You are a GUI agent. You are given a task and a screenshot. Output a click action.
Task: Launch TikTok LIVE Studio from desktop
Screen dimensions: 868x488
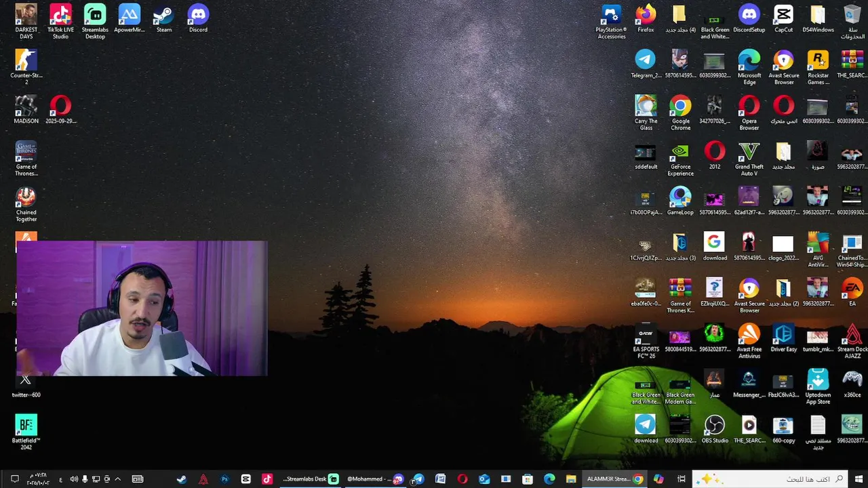60,22
